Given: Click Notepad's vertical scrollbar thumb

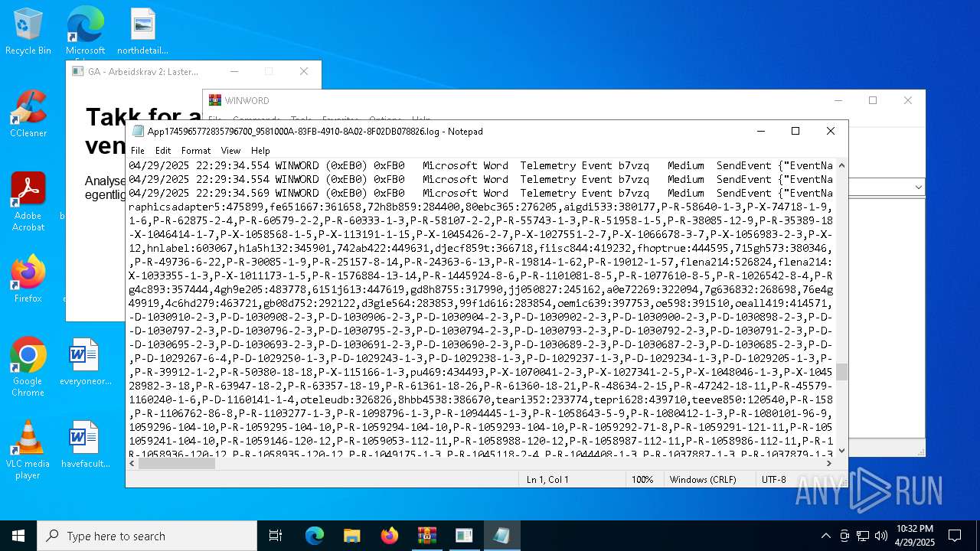Looking at the screenshot, I should 841,372.
